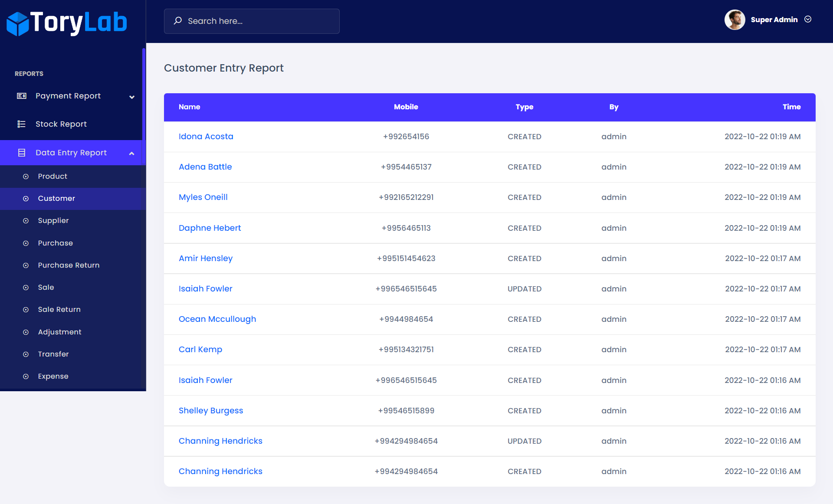Click the bullet icon beside Expense
The image size is (833, 504).
click(x=26, y=376)
